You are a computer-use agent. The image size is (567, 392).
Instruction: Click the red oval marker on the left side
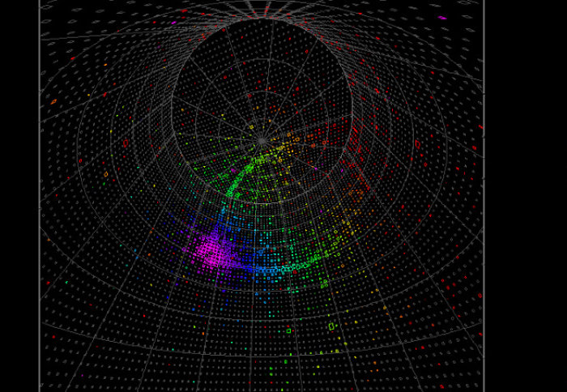(x=126, y=143)
